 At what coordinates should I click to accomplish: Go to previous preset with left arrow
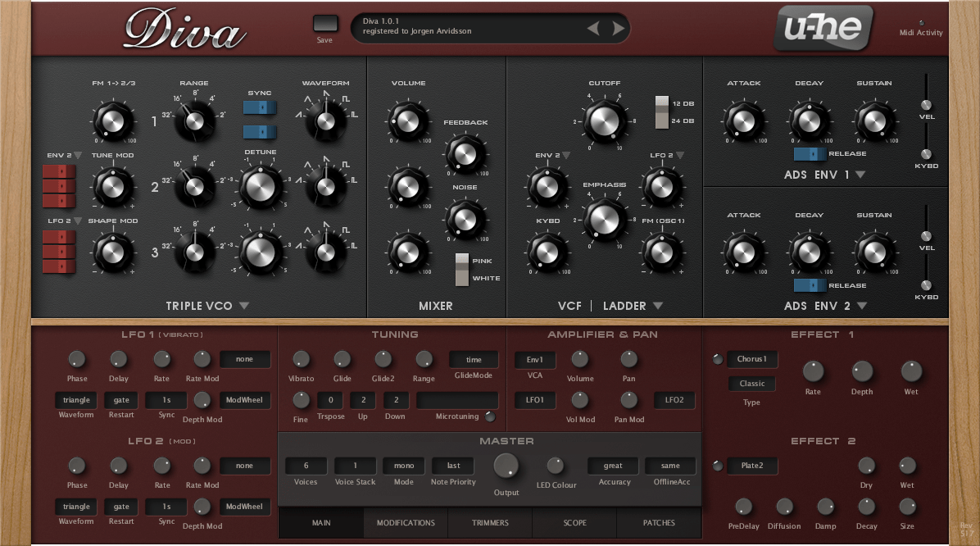593,30
